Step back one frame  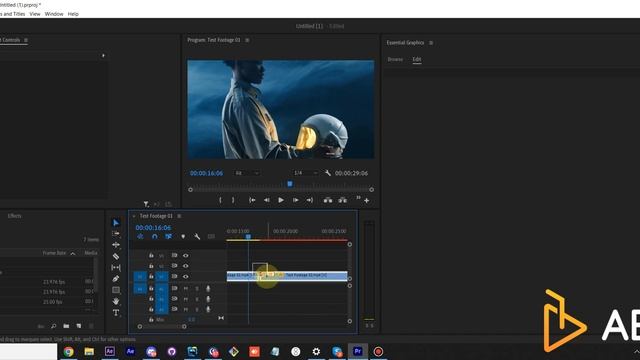[x=267, y=200]
